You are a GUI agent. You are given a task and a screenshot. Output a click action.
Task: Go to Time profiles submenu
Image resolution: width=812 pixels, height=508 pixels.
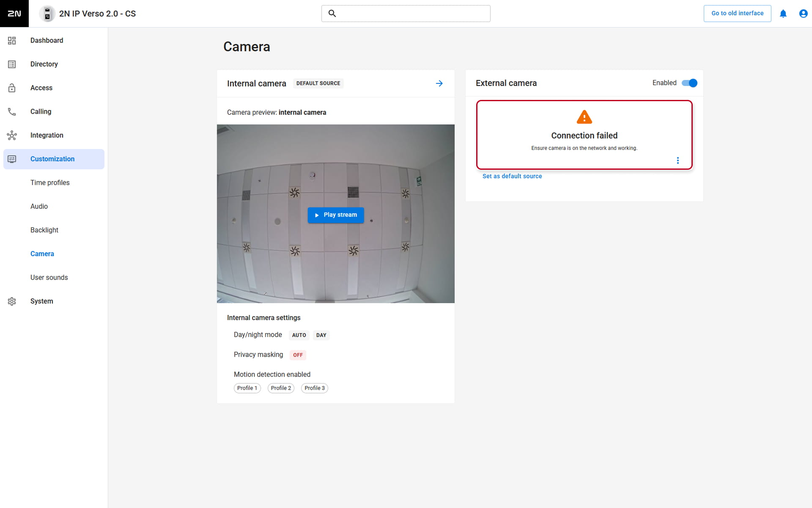coord(50,183)
